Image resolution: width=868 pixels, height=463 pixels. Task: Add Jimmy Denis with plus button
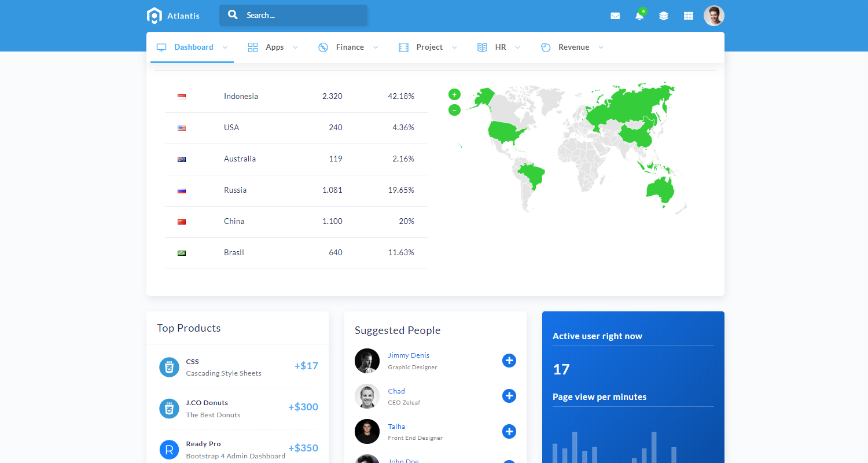(509, 361)
